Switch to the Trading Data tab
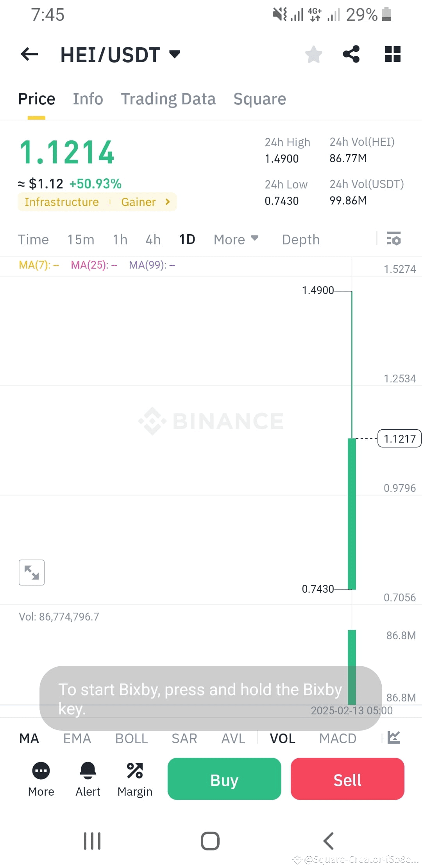The width and height of the screenshot is (422, 868). coord(168,99)
